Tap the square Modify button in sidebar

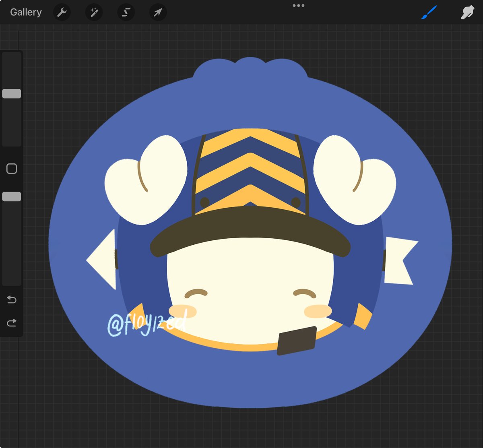coord(12,169)
